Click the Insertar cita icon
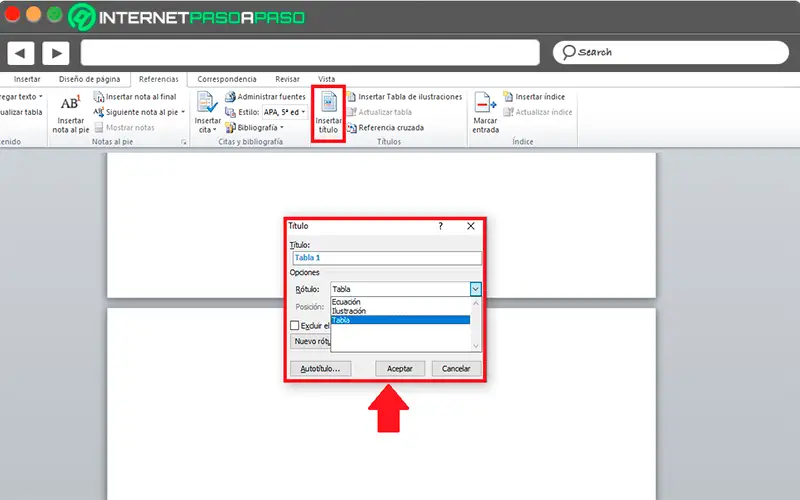The width and height of the screenshot is (800, 500). point(207,103)
